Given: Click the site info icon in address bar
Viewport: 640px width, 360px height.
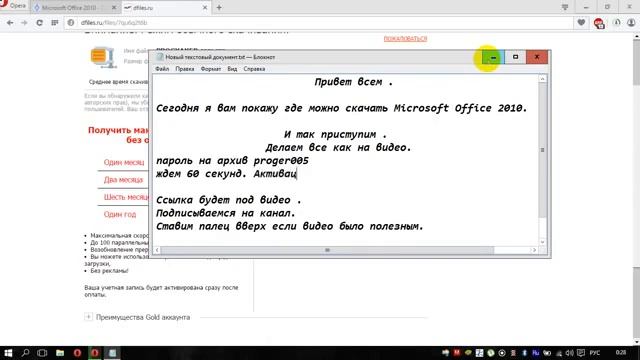Looking at the screenshot, I should (x=71, y=23).
